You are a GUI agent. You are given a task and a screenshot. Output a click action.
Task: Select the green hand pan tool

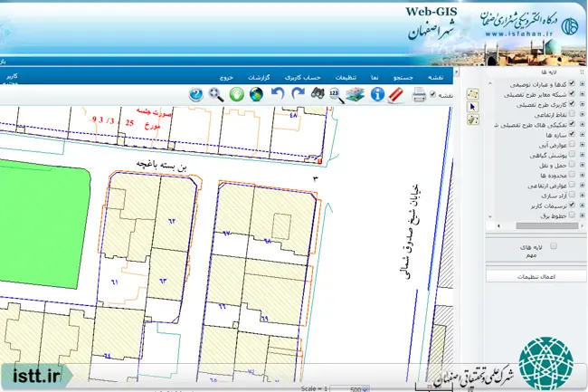(x=237, y=94)
